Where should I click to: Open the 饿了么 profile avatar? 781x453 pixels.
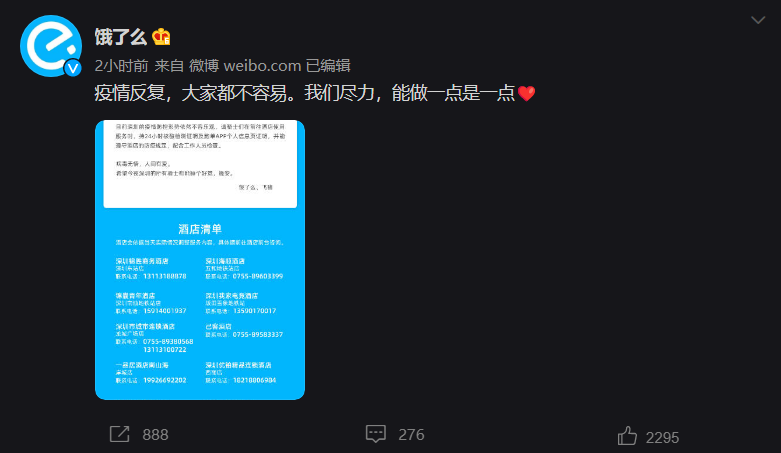click(51, 46)
